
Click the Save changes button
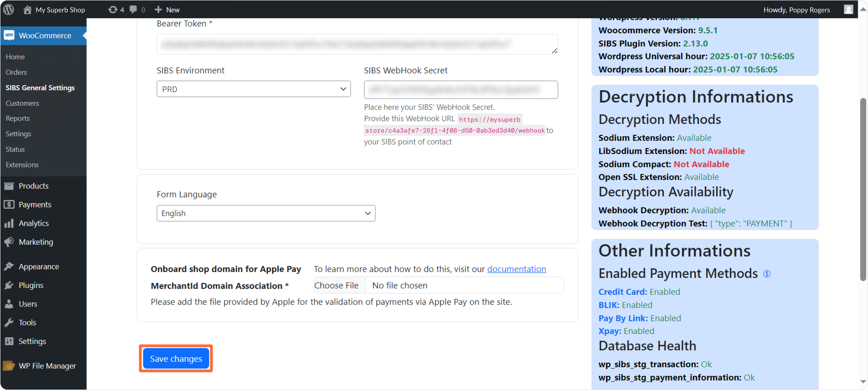click(176, 358)
